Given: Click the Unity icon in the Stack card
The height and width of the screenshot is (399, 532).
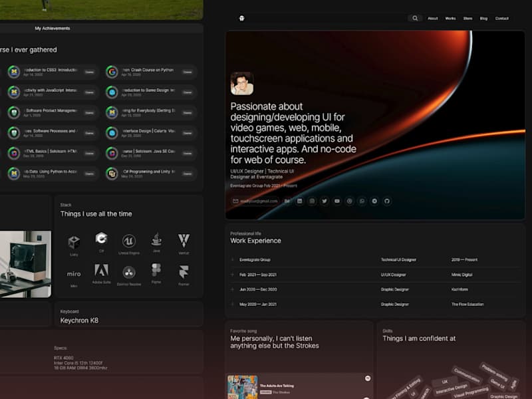Looking at the screenshot, I should click(74, 242).
